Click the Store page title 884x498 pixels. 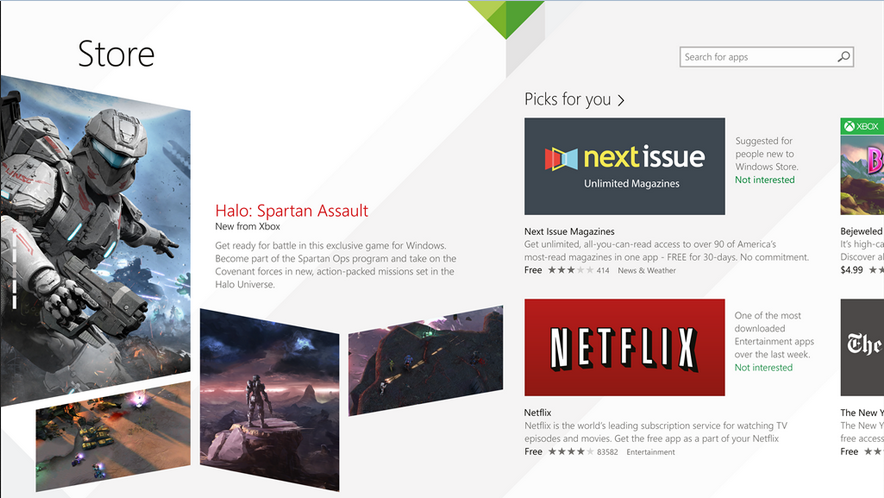[116, 54]
